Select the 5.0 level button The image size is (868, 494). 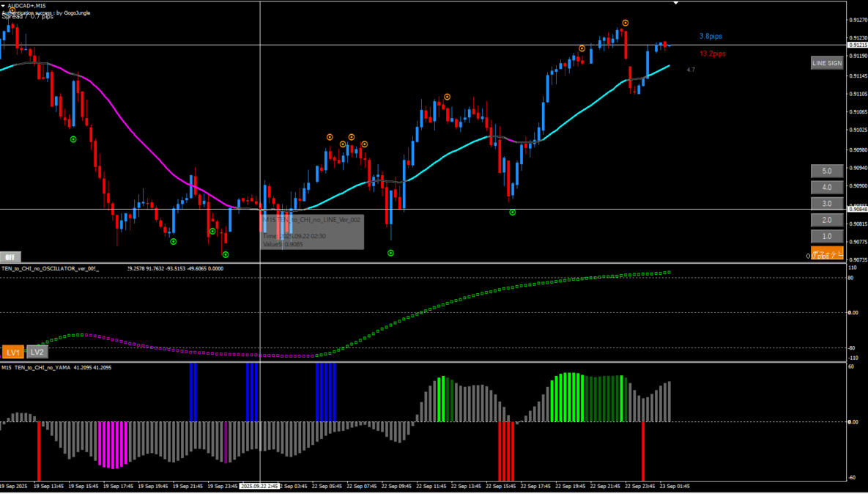(827, 171)
